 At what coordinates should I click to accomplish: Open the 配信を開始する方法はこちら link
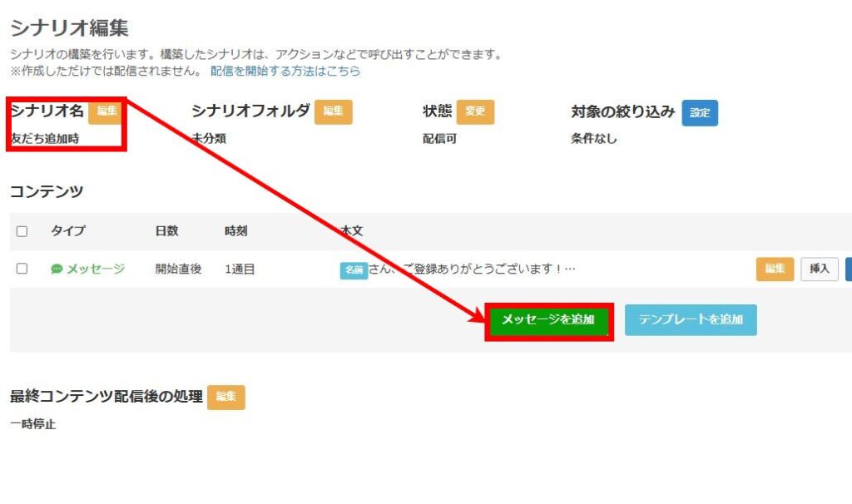(285, 72)
